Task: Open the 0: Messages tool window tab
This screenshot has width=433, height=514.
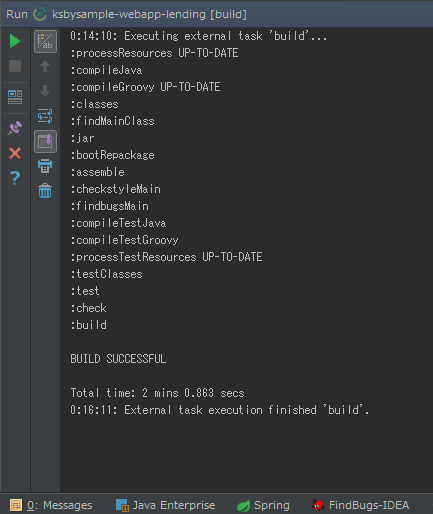Action: 51,505
